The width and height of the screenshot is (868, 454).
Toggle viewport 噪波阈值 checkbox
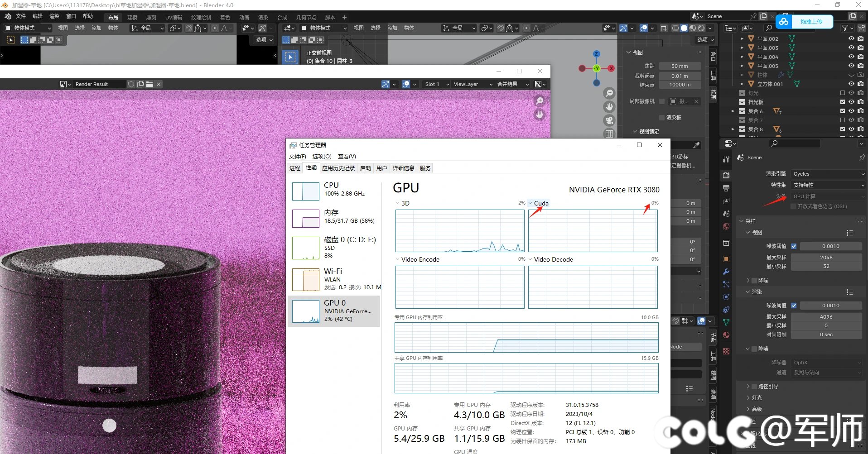794,246
